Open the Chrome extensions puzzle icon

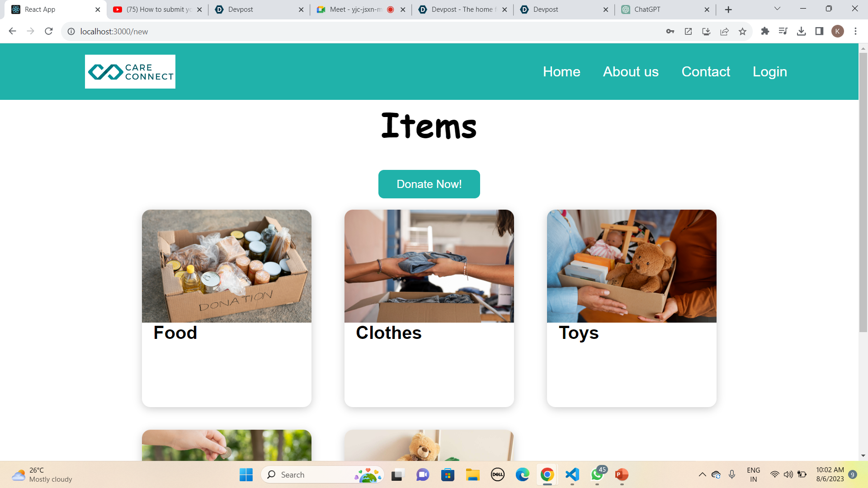(x=765, y=31)
